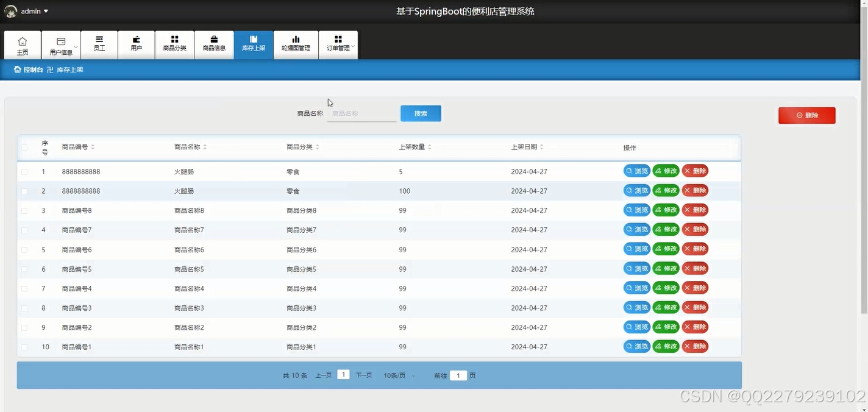Open the 10条/页 page-size dropdown
The height and width of the screenshot is (412, 868).
[x=399, y=375]
